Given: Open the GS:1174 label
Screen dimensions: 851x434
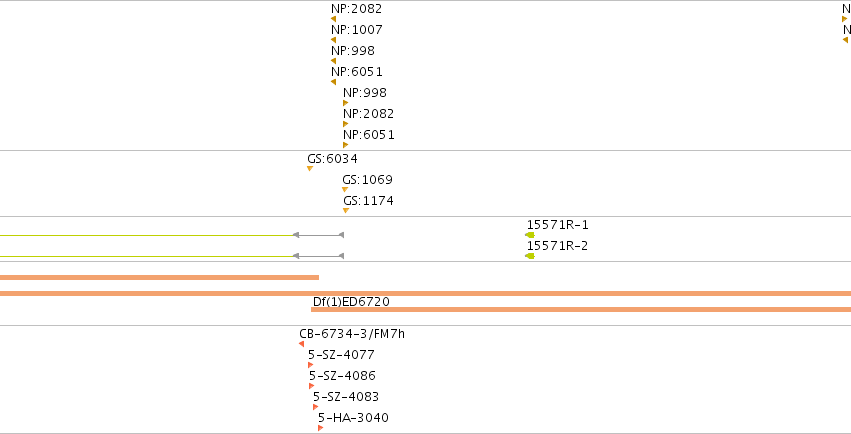Looking at the screenshot, I should tap(369, 201).
